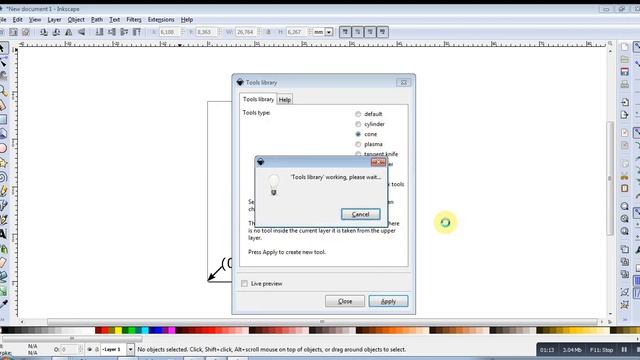The width and height of the screenshot is (640, 360).
Task: Click the canvas vertical scrollbar
Action: [610, 178]
